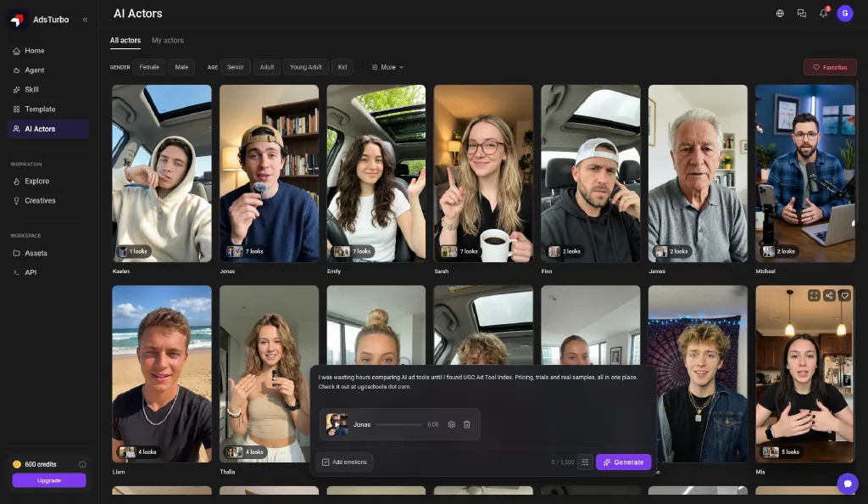The height and width of the screenshot is (504, 868).
Task: Select the Liam actor thumbnail
Action: pos(162,374)
